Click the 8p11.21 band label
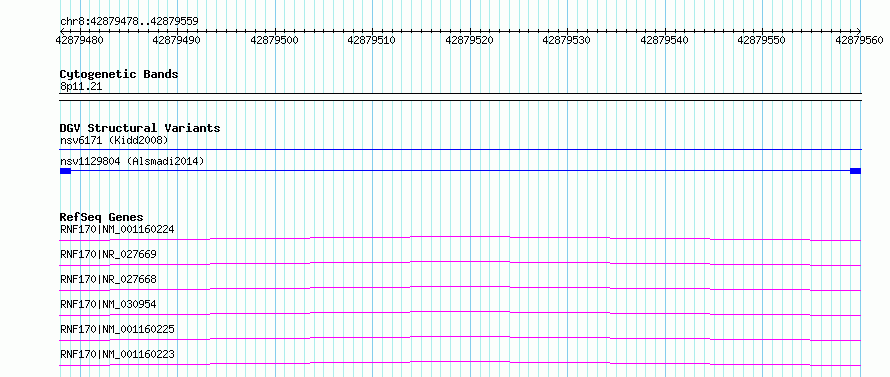This screenshot has width=890, height=377. pos(81,87)
